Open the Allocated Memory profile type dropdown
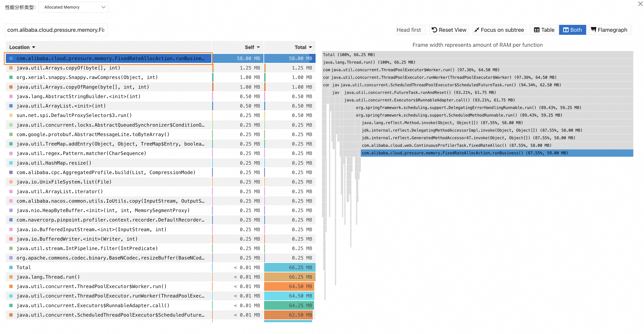644x334 pixels. (x=74, y=7)
